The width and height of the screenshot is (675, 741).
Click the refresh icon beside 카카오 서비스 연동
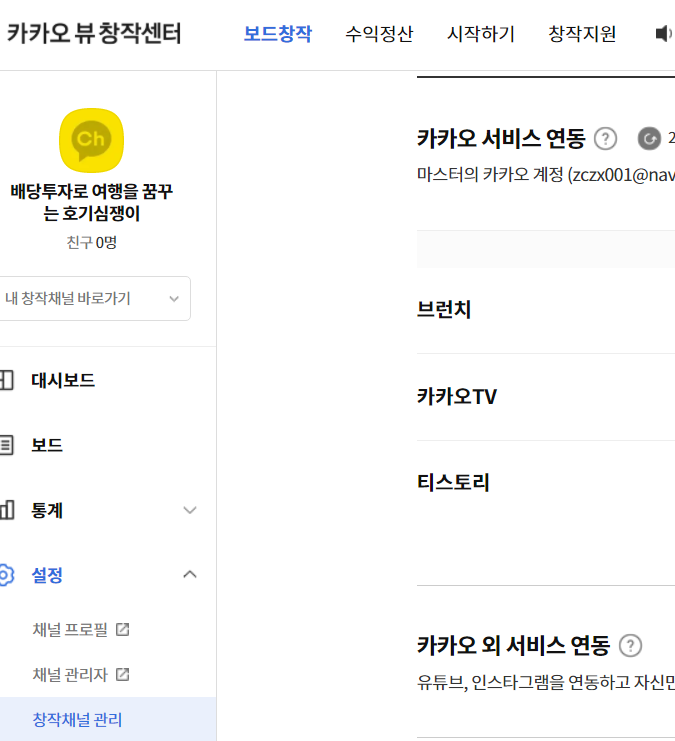[x=649, y=139]
